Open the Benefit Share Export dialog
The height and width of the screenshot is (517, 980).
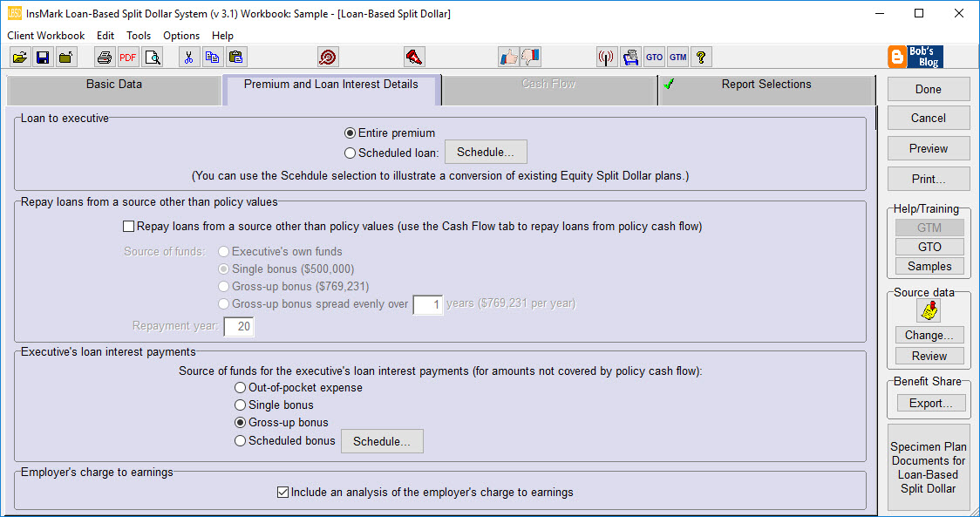pos(928,402)
